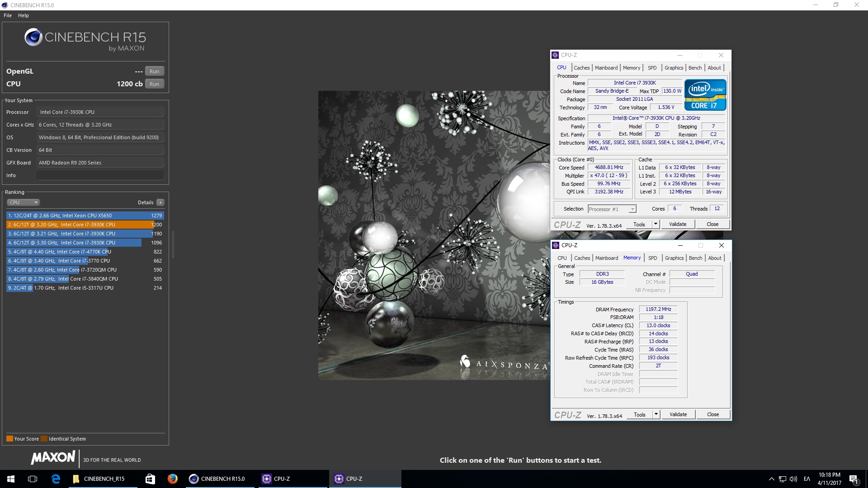Expand Tools dropdown arrow in lower CPU-Z window
Screen dimensions: 868x488
click(656, 415)
